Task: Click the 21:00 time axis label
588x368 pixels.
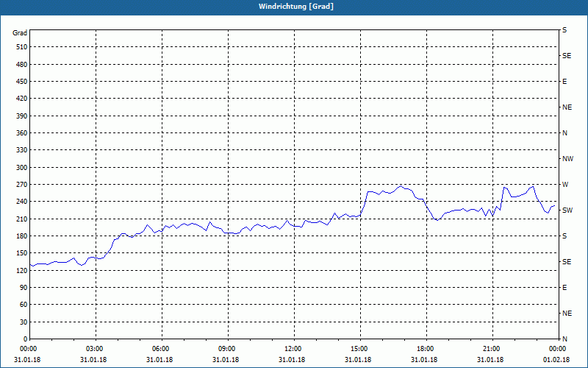Action: 491,349
